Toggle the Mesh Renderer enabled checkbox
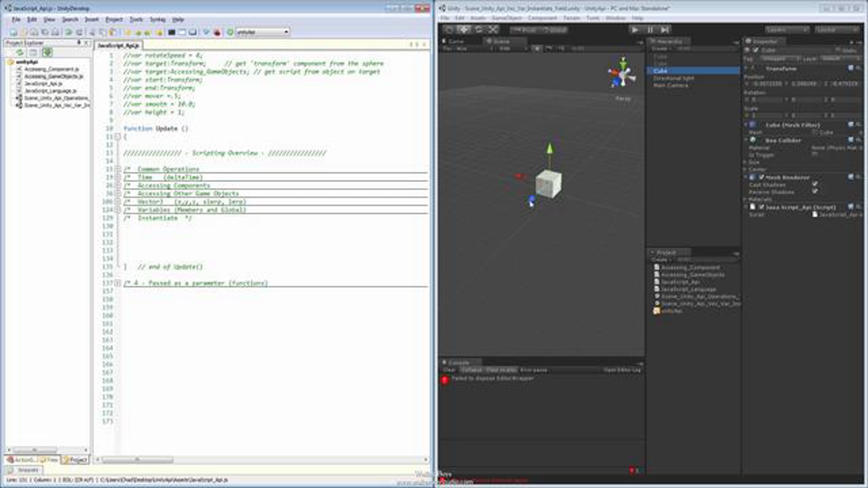 pos(761,177)
